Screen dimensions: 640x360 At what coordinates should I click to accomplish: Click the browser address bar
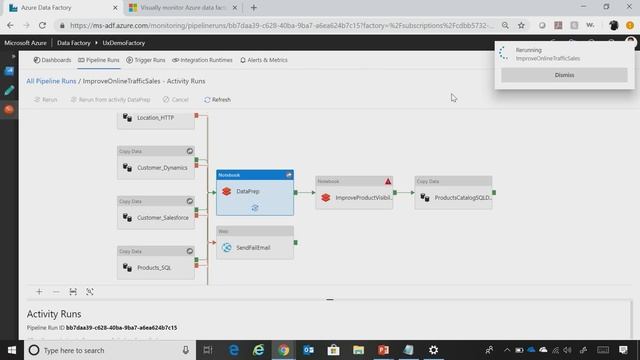282,25
